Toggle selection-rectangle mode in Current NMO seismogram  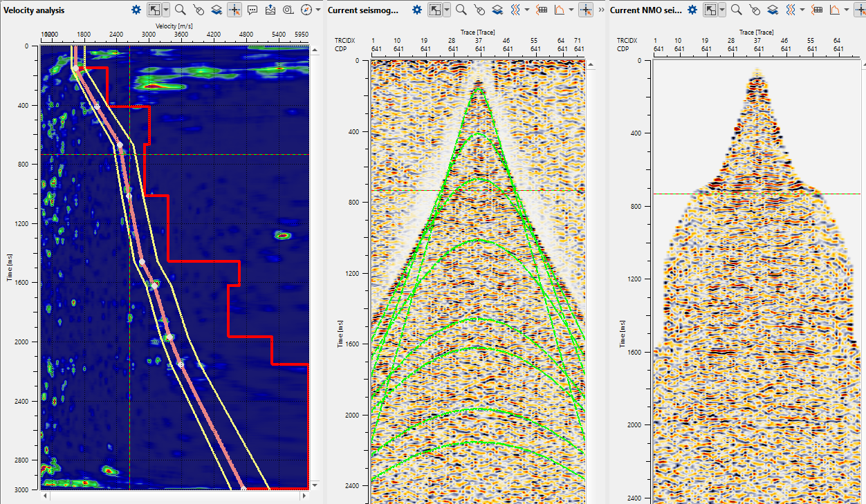tap(710, 10)
